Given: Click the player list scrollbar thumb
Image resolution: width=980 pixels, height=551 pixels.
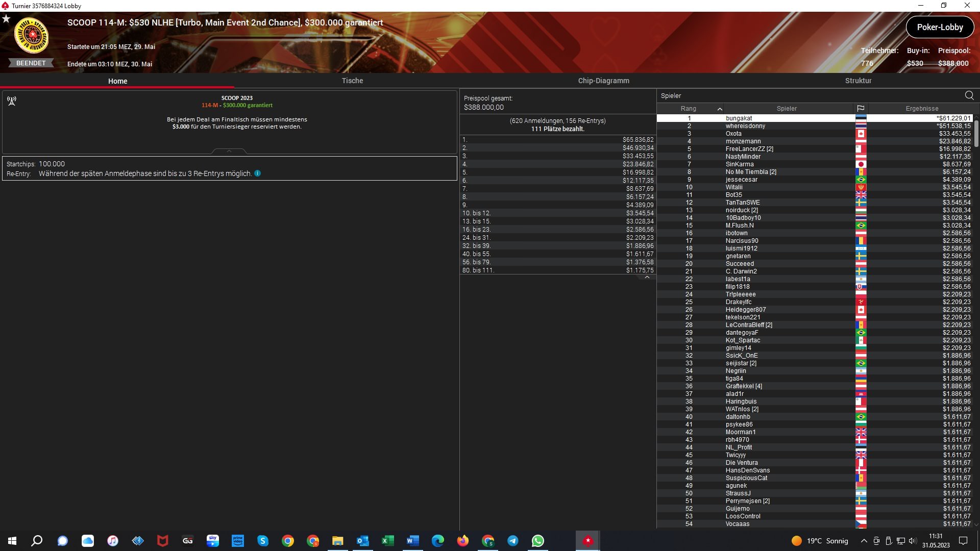Looking at the screenshot, I should (976, 133).
